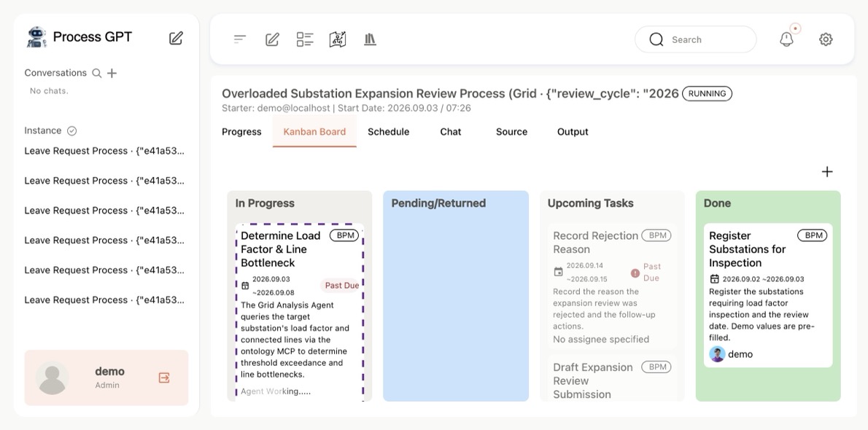Click the 'Agent Working.....' status text
868x430 pixels.
pyautogui.click(x=276, y=391)
